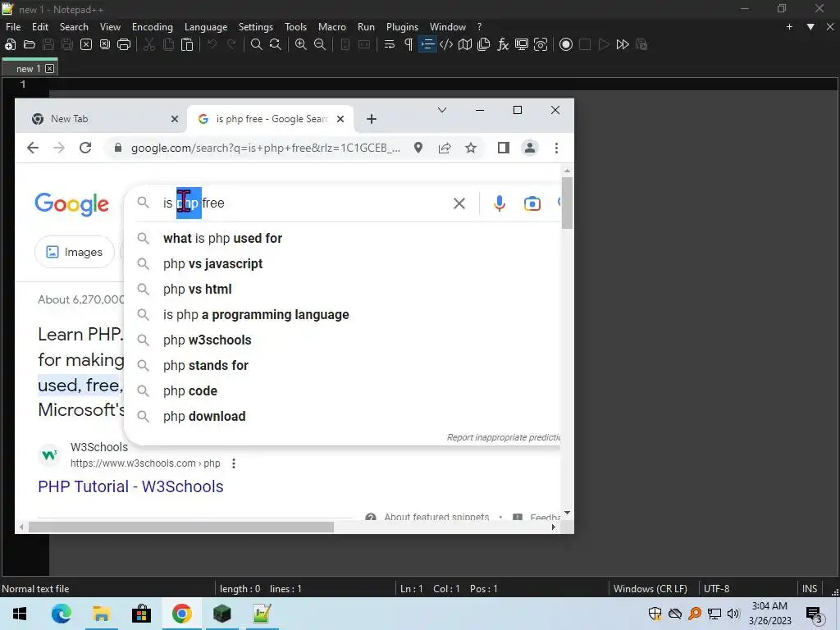Click Chrome vertical scrollbar thumb
The width and height of the screenshot is (840, 630).
(x=568, y=203)
